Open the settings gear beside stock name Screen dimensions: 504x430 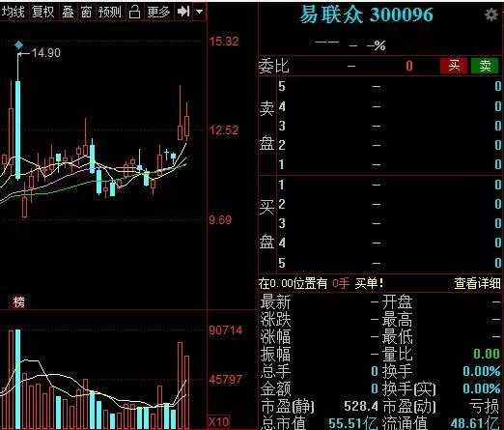click(491, 14)
